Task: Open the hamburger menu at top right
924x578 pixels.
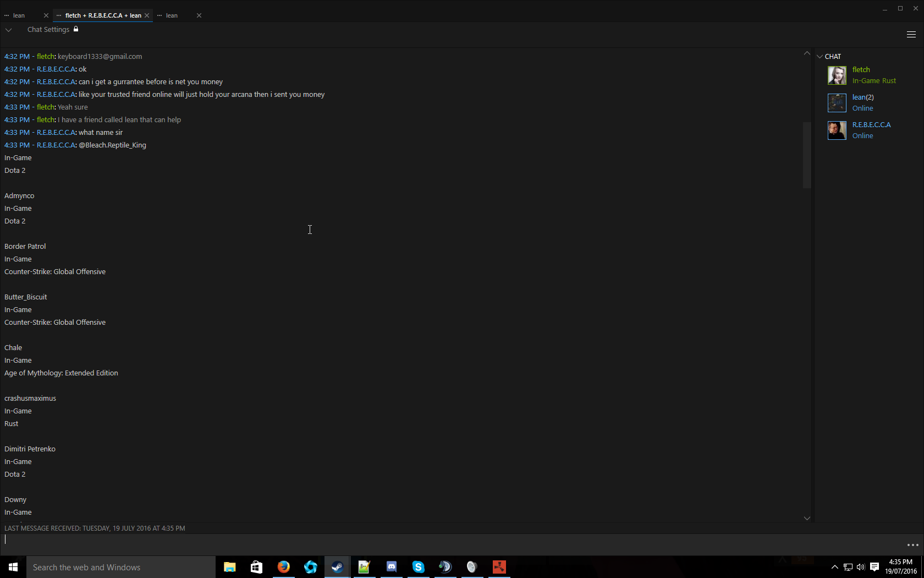Action: (x=911, y=35)
